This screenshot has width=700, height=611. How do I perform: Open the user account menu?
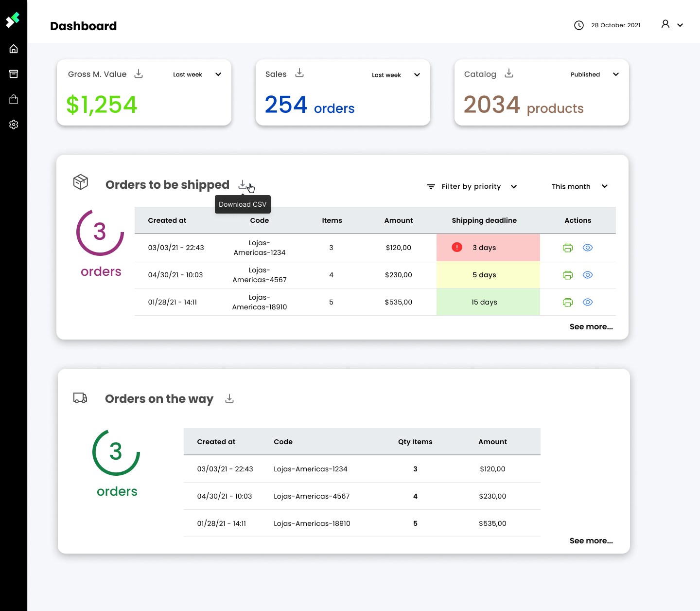pyautogui.click(x=672, y=25)
